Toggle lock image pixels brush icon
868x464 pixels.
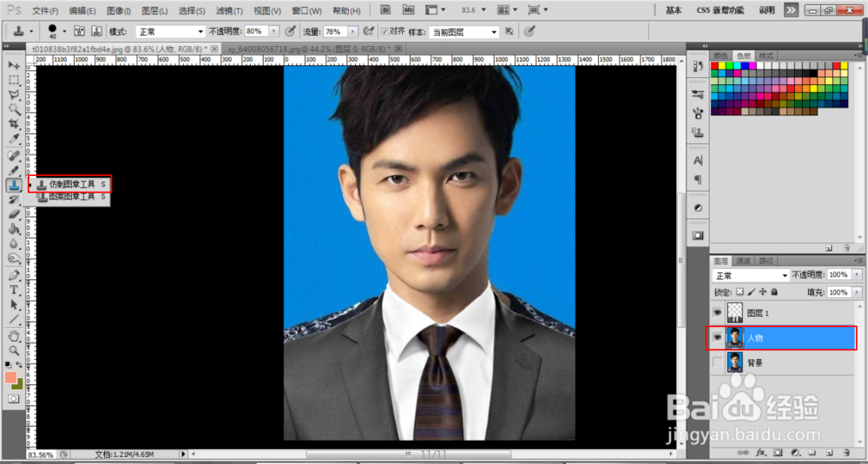tap(751, 291)
